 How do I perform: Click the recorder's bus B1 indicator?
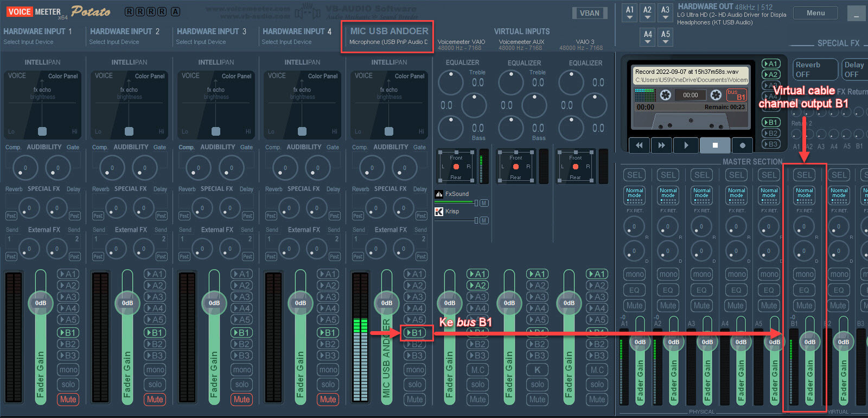point(737,95)
